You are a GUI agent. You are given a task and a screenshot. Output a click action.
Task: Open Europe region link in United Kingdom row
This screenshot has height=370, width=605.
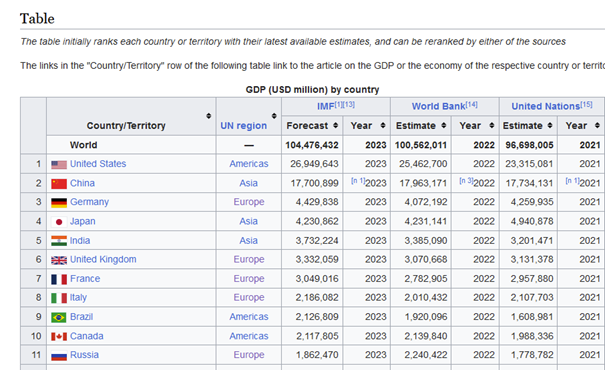(x=249, y=260)
